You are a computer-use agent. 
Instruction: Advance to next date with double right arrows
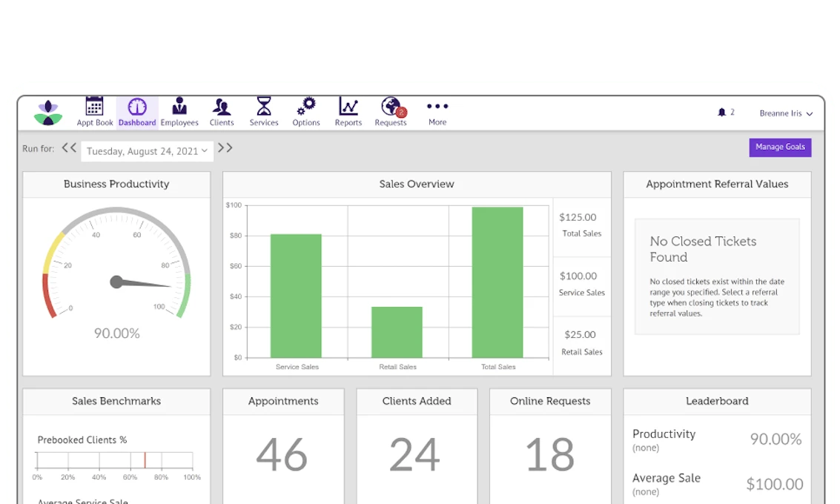coord(225,148)
